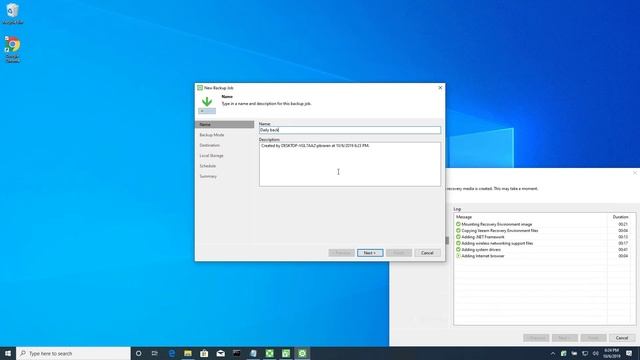Open Task View from the taskbar

point(155,353)
